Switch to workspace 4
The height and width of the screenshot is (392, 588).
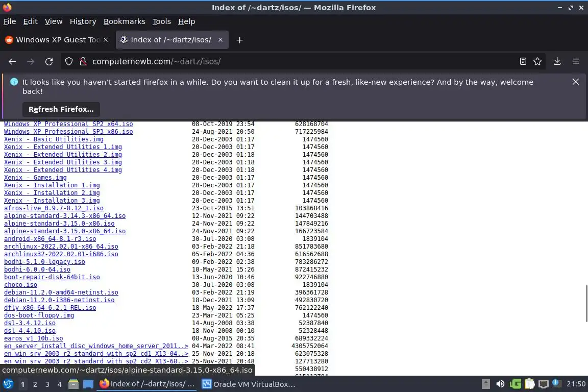[x=60, y=384]
